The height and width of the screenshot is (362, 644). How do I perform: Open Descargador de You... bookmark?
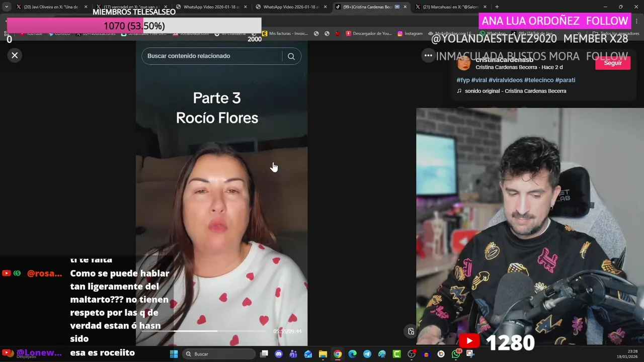368,34
